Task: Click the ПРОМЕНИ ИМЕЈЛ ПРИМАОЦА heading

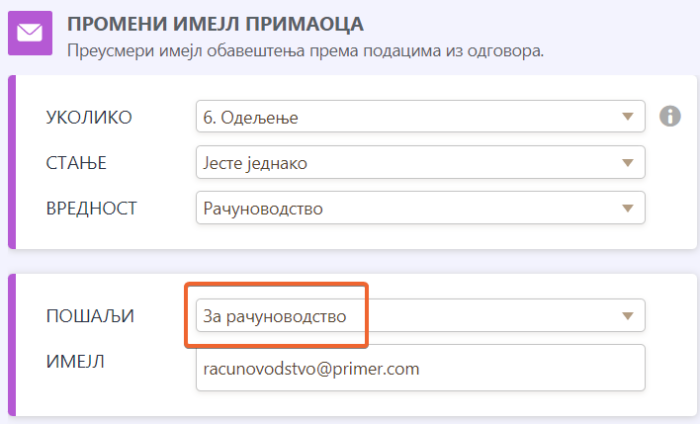Action: coord(215,22)
